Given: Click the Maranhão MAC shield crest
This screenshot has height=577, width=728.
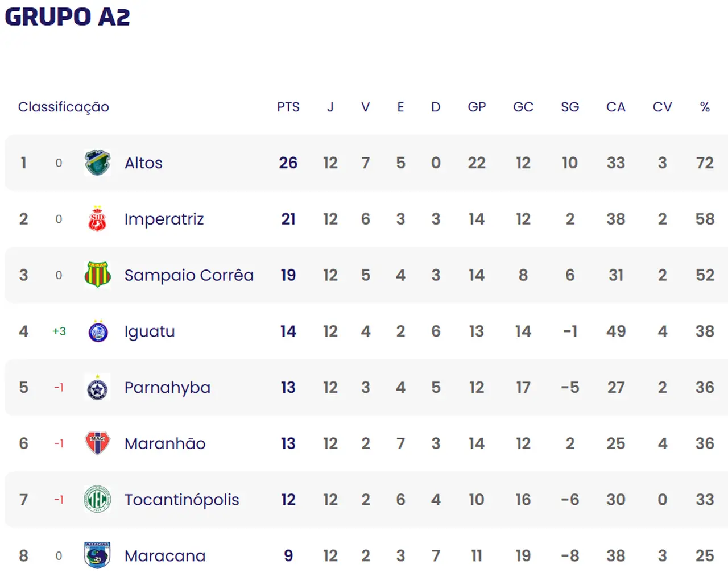Looking at the screenshot, I should [x=97, y=443].
